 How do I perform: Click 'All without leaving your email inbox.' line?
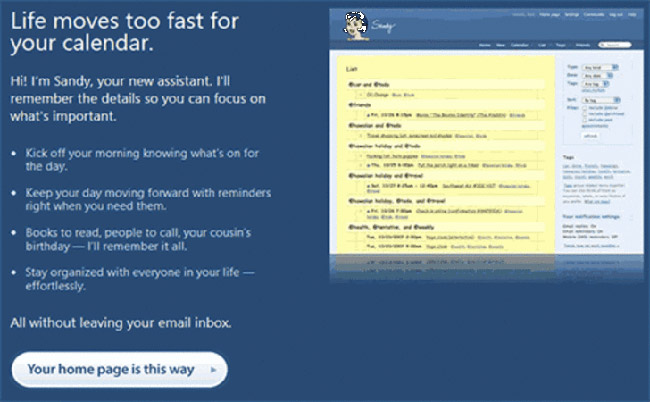(121, 323)
